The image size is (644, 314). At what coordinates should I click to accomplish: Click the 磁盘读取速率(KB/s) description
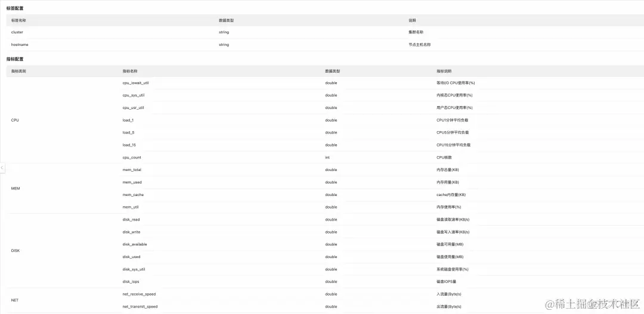tap(454, 220)
